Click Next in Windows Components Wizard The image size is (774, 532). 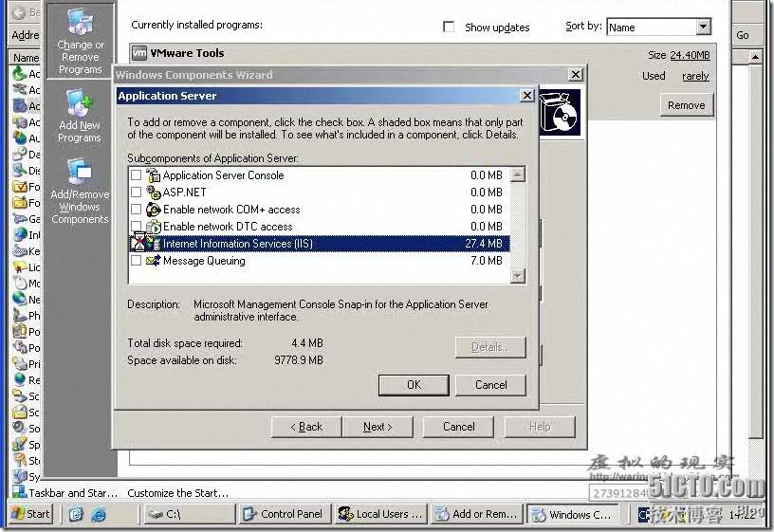pos(378,427)
